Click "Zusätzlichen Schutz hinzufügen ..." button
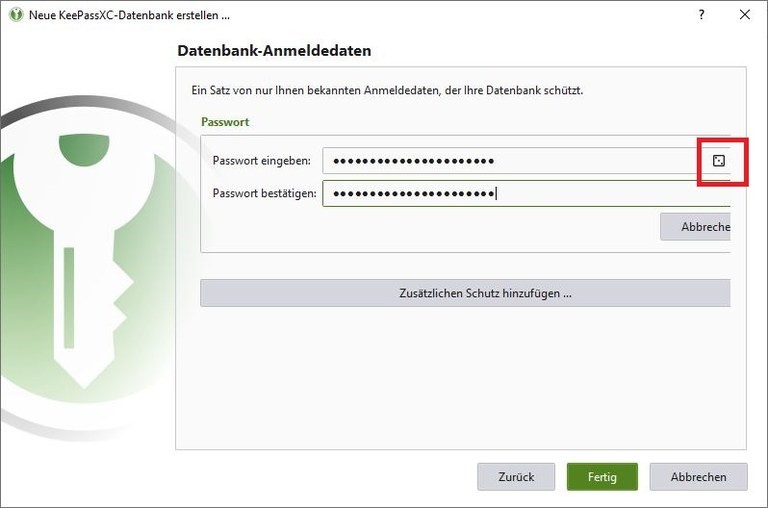Viewport: 768px width, 508px height. [x=465, y=293]
